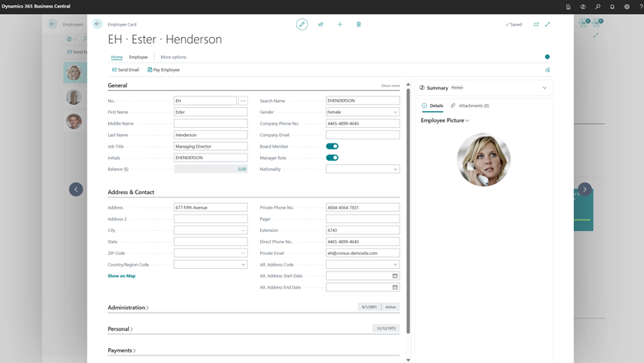Switch to the Attachments (0) tab
This screenshot has width=644, height=363.
(x=470, y=106)
